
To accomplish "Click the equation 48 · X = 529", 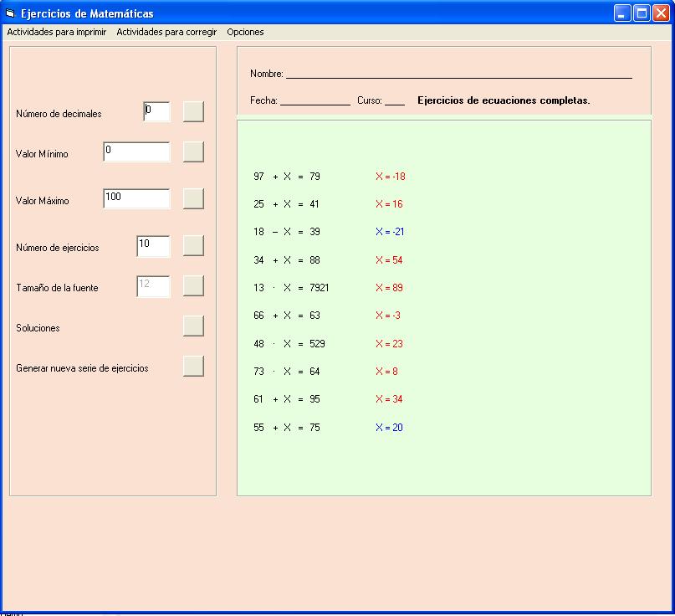I will [289, 343].
